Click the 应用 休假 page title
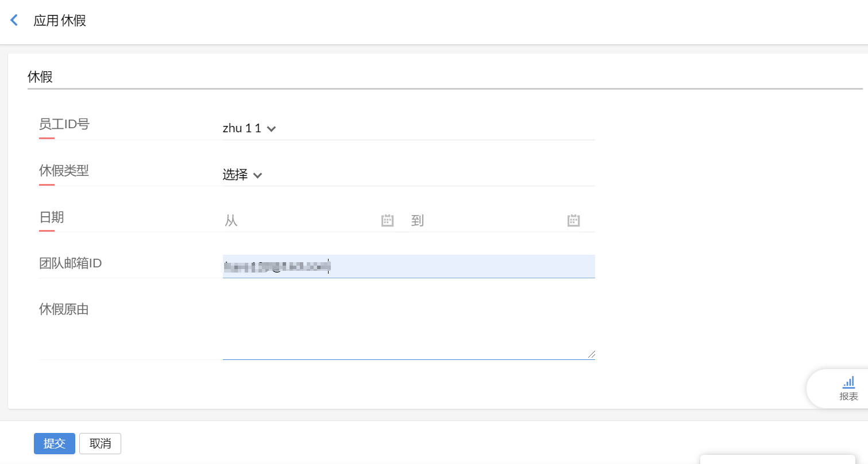Screen dimensions: 868x464 [60, 21]
